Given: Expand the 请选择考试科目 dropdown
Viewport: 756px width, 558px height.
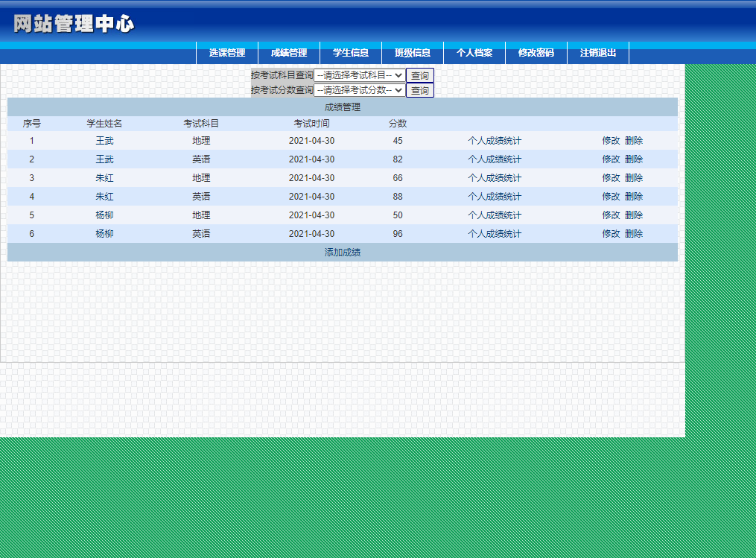Looking at the screenshot, I should 360,75.
